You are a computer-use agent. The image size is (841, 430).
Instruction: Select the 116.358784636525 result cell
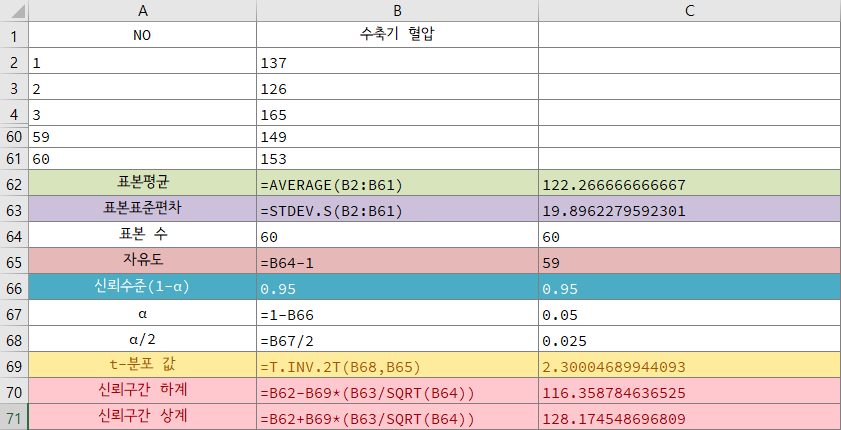click(x=690, y=391)
